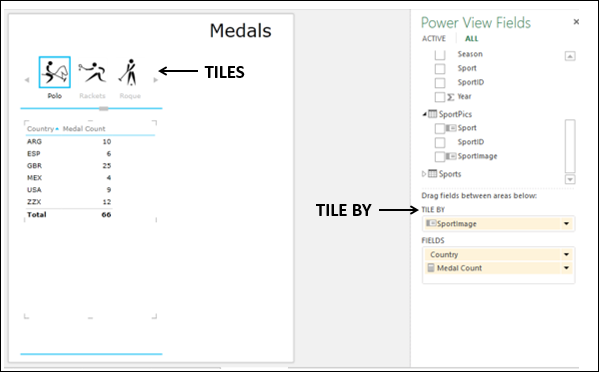Click the tile strip horizontal scroll handle
The width and height of the screenshot is (600, 372).
(x=104, y=109)
